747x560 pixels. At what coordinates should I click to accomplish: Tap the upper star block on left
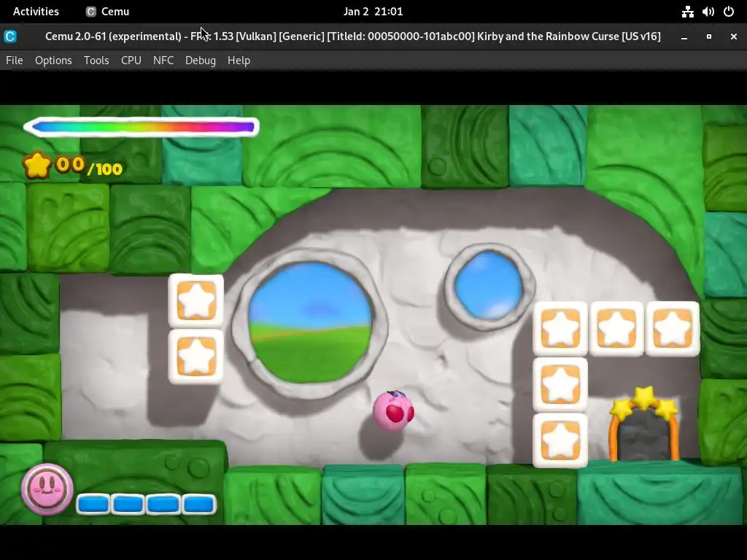click(x=196, y=300)
